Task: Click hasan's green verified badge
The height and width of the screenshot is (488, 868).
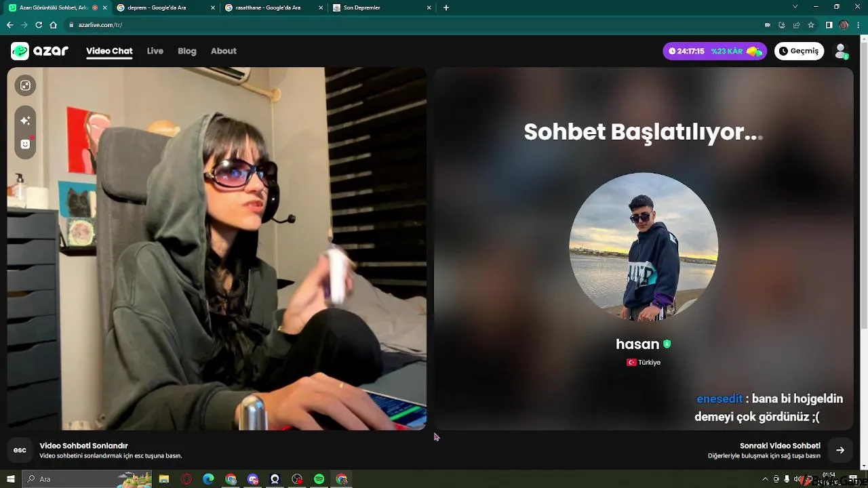Action: point(667,344)
